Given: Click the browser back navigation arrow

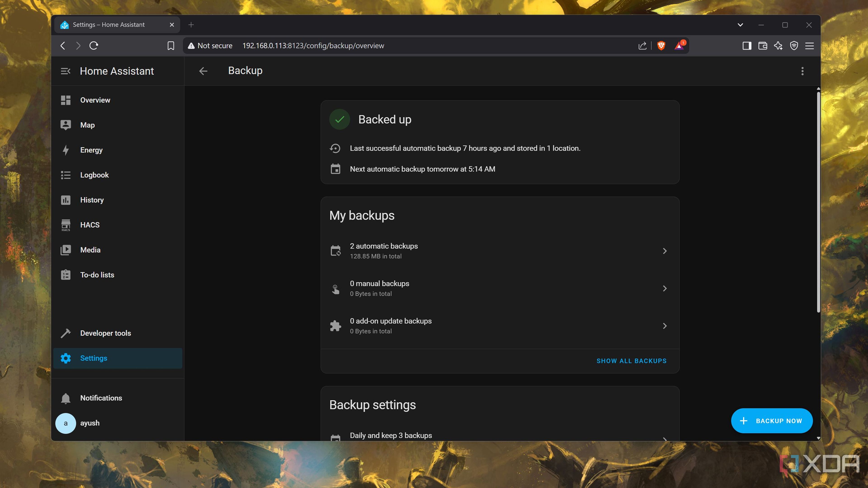Looking at the screenshot, I should [x=63, y=45].
